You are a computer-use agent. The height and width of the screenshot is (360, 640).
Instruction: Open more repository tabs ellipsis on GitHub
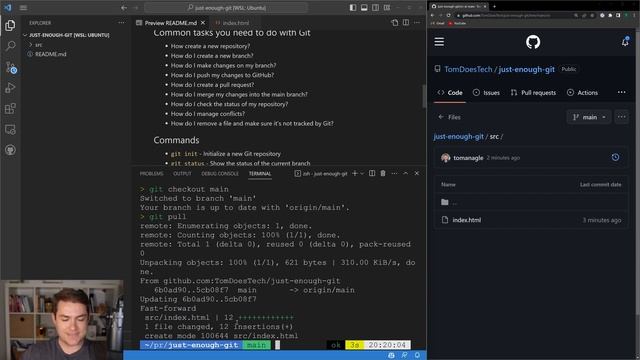pos(621,93)
